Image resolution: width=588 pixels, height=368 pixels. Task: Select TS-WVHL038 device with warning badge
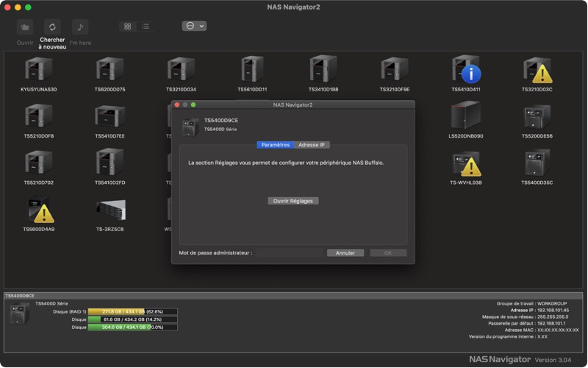466,163
